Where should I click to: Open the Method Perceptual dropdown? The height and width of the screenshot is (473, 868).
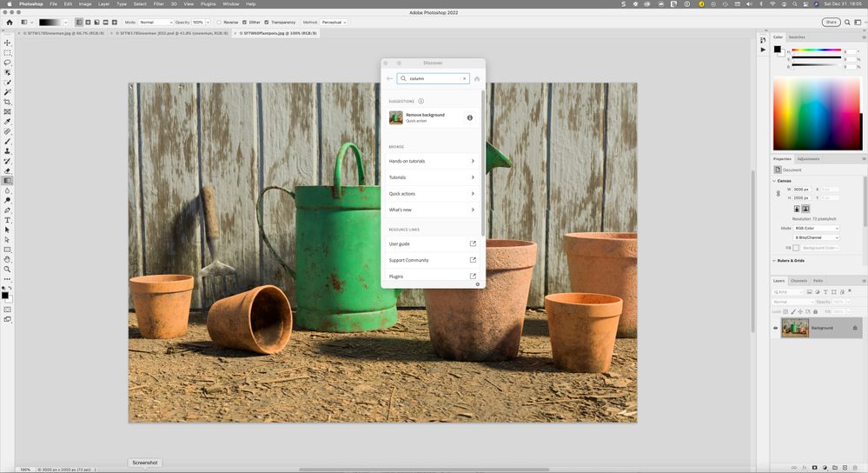coord(333,22)
